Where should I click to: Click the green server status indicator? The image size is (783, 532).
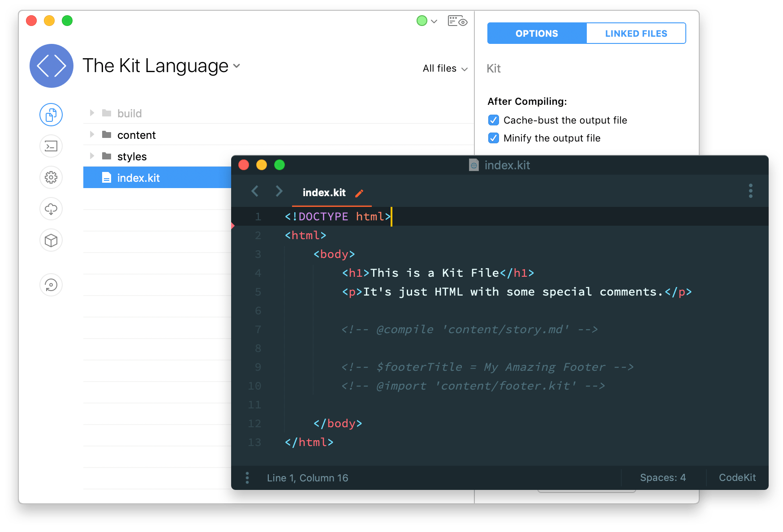coord(422,21)
